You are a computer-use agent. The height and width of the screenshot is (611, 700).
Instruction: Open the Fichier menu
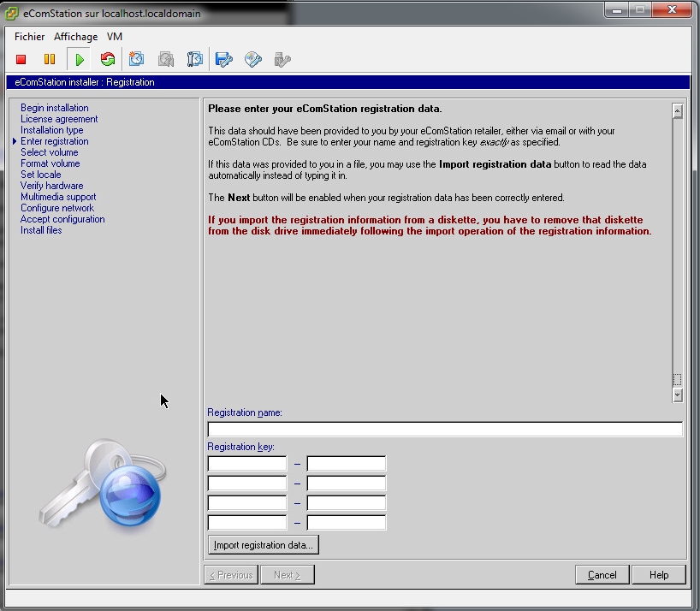(x=29, y=37)
